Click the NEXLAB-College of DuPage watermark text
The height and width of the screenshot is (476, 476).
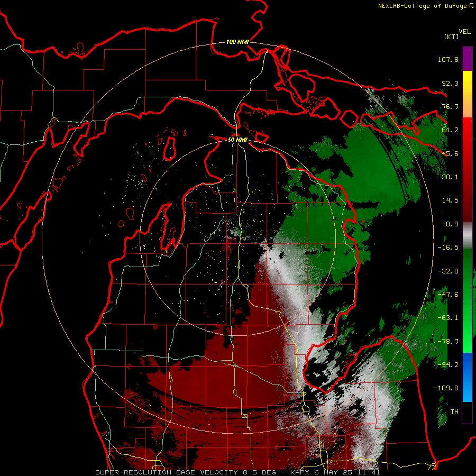coord(425,6)
